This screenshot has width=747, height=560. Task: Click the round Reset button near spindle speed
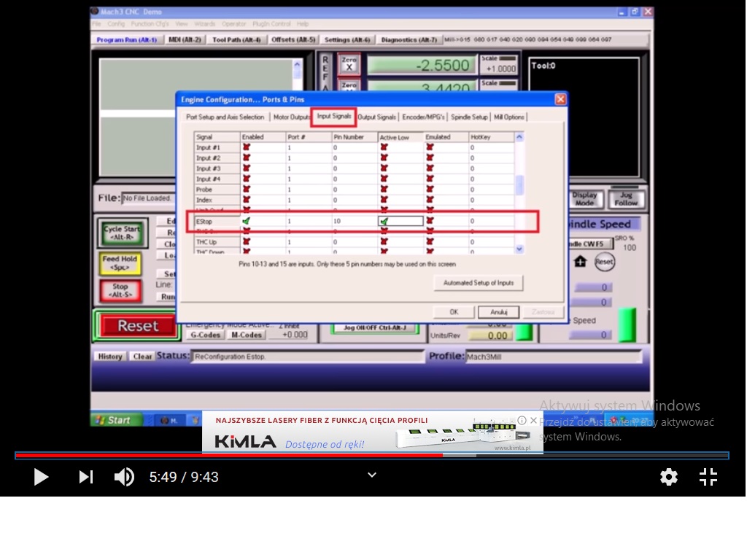tap(604, 262)
